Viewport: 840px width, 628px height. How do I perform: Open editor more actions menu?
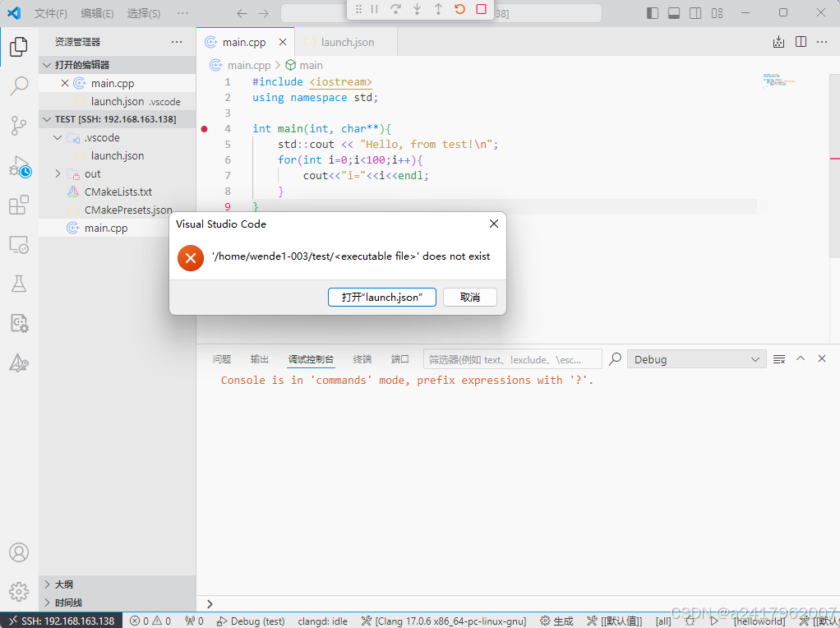[x=822, y=42]
